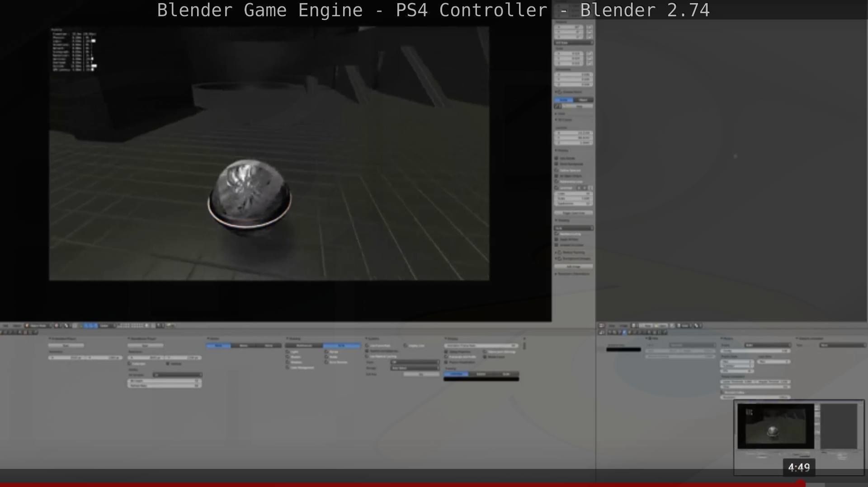868x487 pixels.
Task: Select Letterbox framing mode
Action: pos(456,374)
